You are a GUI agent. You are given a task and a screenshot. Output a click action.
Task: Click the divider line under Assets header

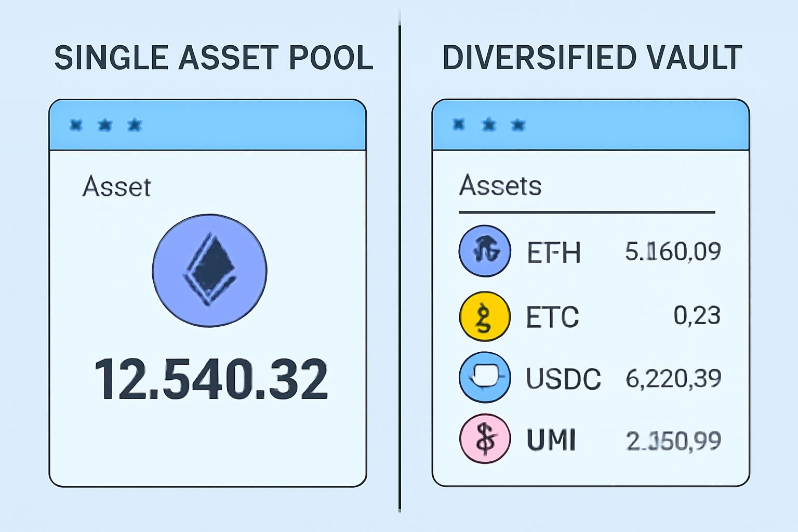[588, 211]
